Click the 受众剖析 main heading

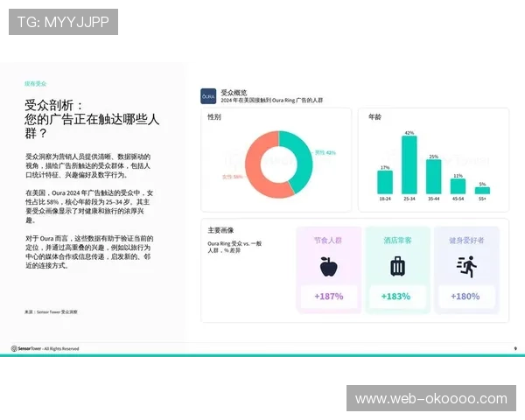tap(92, 119)
